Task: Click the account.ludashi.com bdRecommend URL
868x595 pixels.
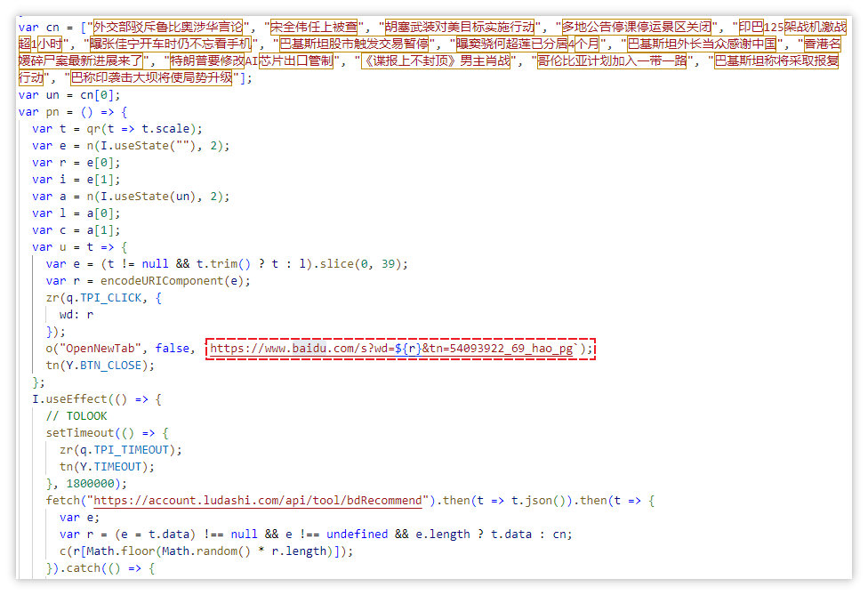Action: click(258, 501)
